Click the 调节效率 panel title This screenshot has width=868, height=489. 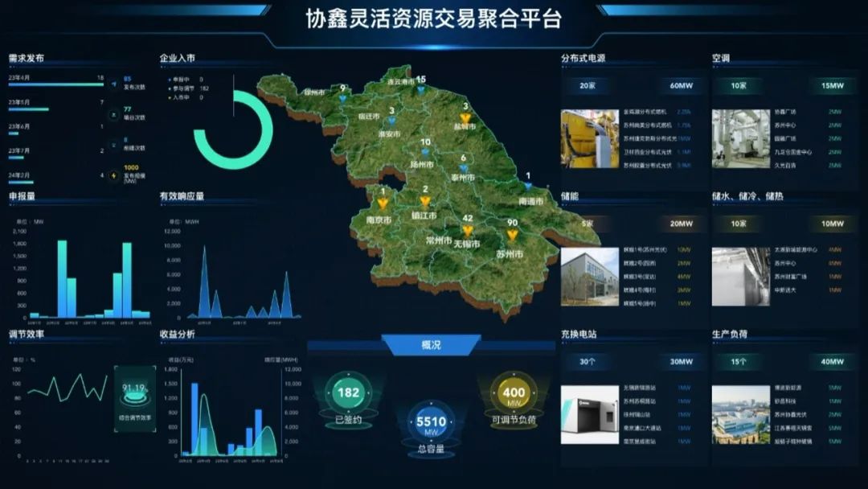coord(26,334)
